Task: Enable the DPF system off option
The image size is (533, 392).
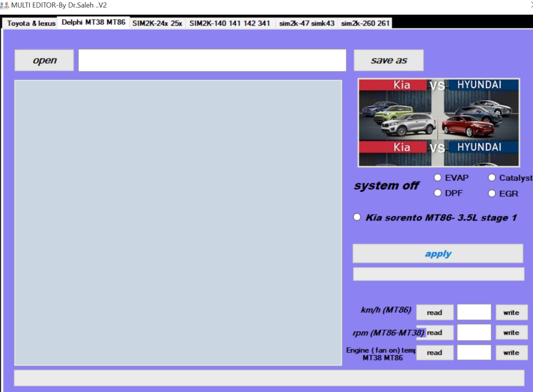Action: 437,192
